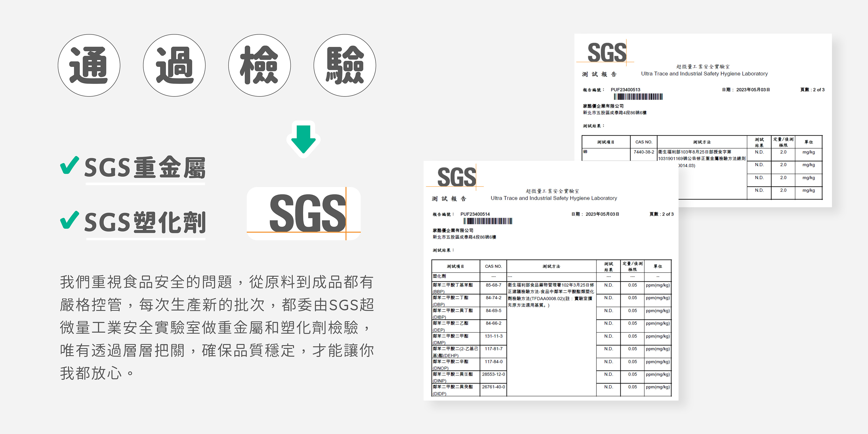The width and height of the screenshot is (868, 434).
Task: Click the circled 通 character badge
Action: pos(89,65)
